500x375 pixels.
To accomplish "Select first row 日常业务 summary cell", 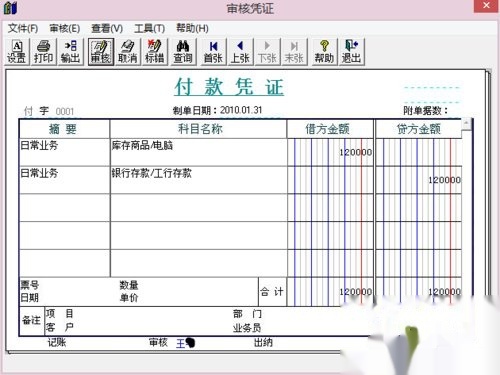I will tap(64, 152).
